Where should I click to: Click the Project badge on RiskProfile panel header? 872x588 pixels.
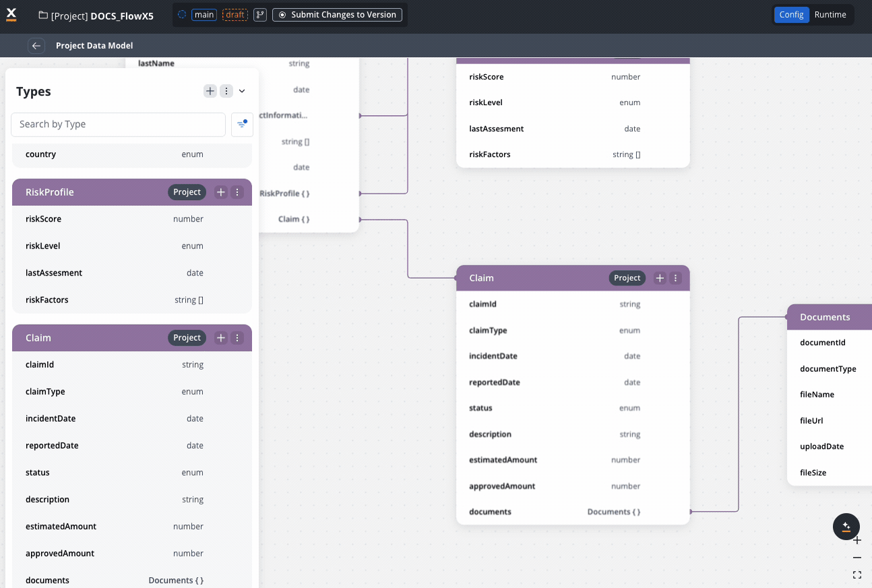(187, 193)
